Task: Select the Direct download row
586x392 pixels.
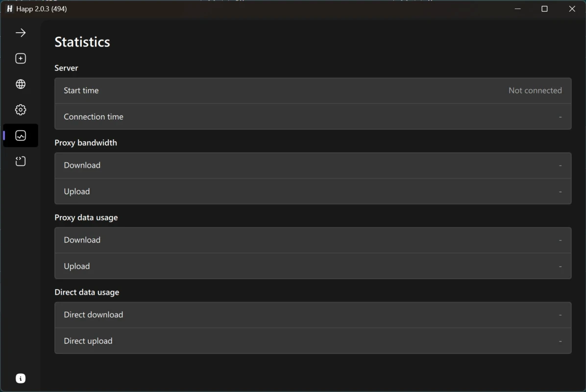Action: 313,315
